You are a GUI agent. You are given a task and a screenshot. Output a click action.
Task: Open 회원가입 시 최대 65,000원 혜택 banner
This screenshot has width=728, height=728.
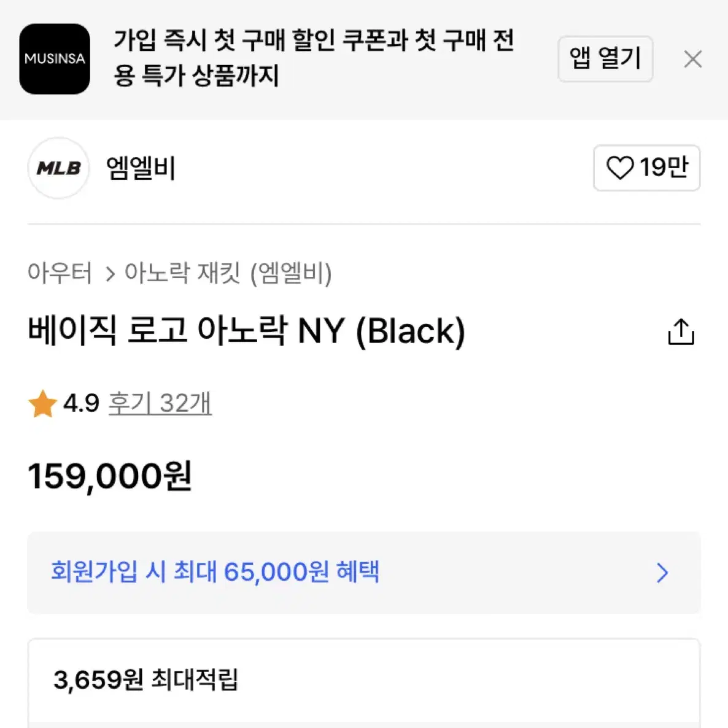point(364,573)
